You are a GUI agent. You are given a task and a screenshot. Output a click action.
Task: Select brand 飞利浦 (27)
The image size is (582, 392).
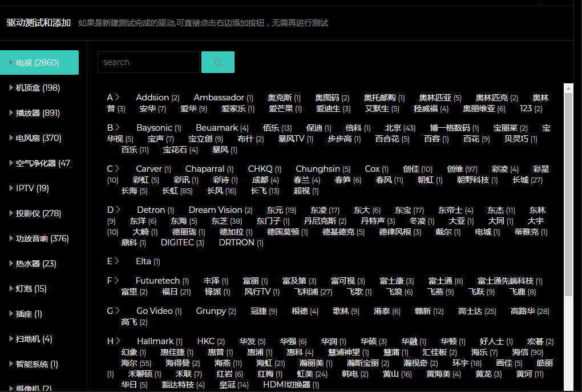point(313,292)
